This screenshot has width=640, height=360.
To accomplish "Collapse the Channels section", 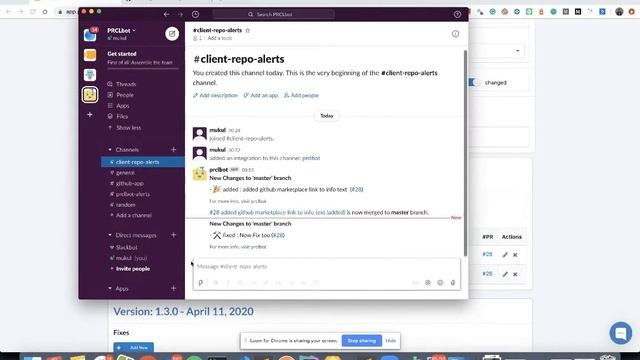I will point(110,150).
